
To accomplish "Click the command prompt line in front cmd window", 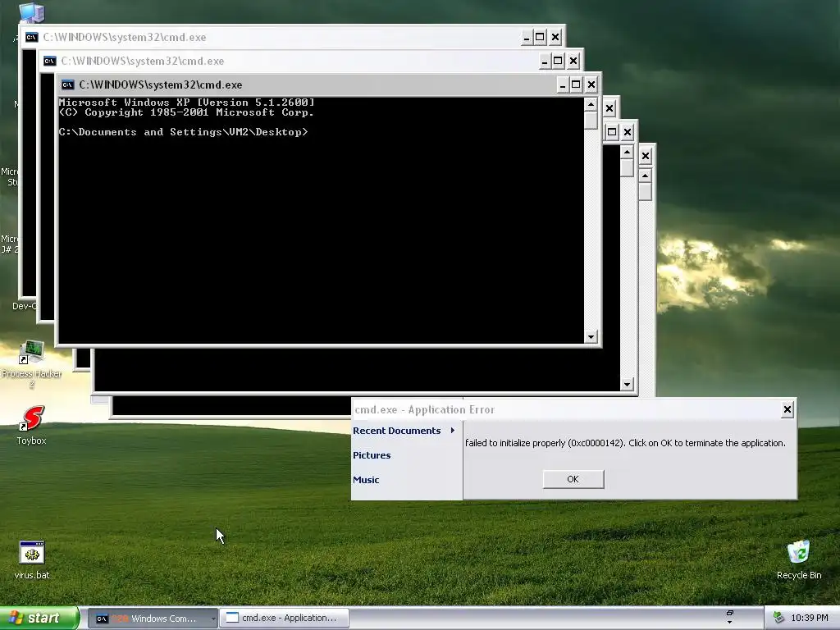I will coord(183,132).
